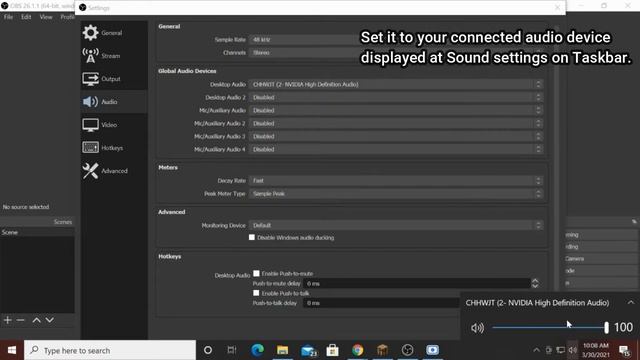Open the Desktop Audio 2 dropdown
Image resolution: width=640 pixels, height=360 pixels.
click(396, 98)
